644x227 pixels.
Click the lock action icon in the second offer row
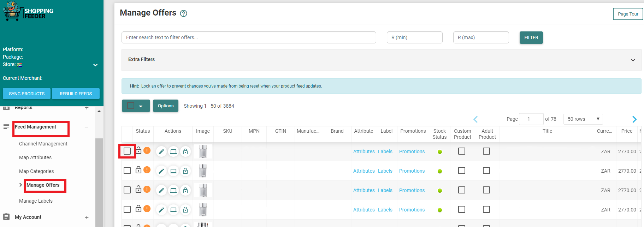point(185,171)
